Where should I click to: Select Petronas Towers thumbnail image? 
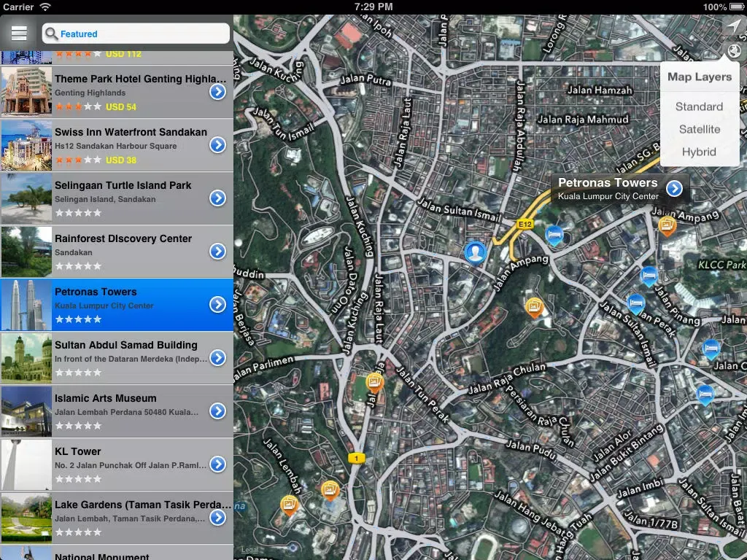click(x=26, y=305)
